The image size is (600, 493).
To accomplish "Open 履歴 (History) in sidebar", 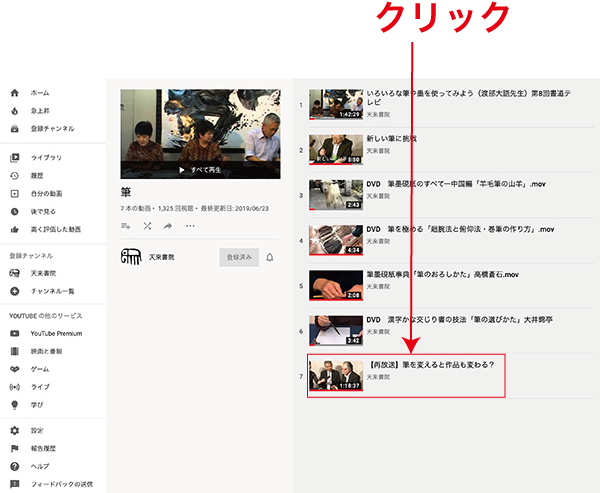I will pyautogui.click(x=38, y=176).
